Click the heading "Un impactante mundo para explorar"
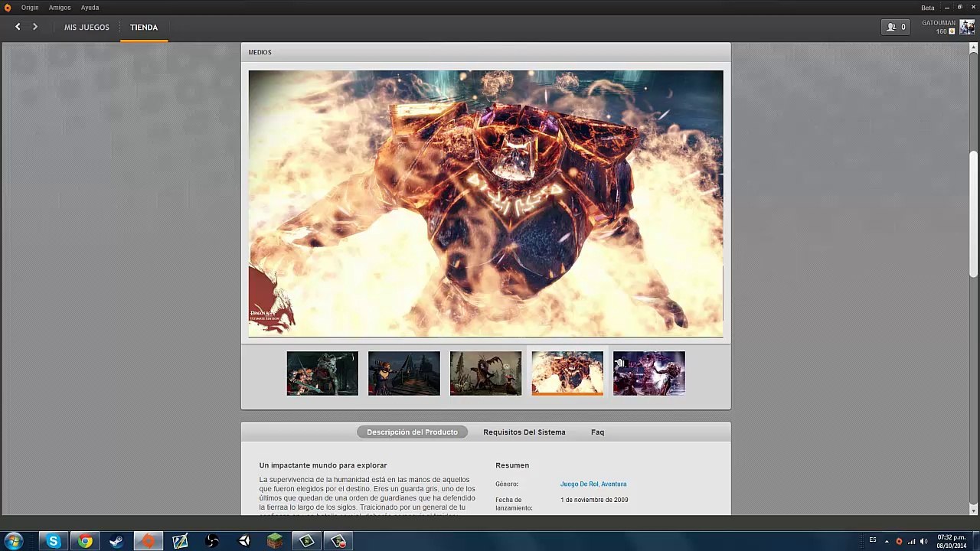Image resolution: width=980 pixels, height=551 pixels. point(323,465)
